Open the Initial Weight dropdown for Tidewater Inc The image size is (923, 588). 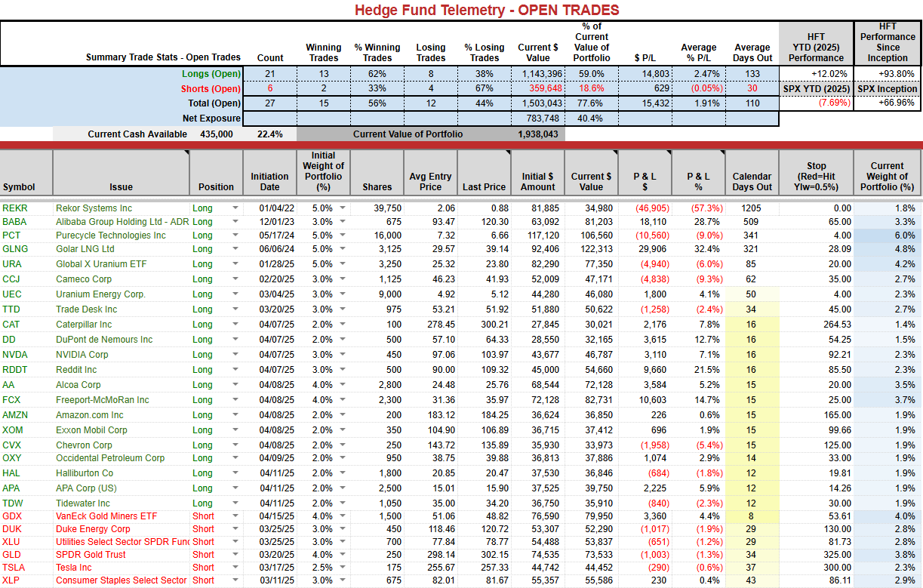point(343,503)
